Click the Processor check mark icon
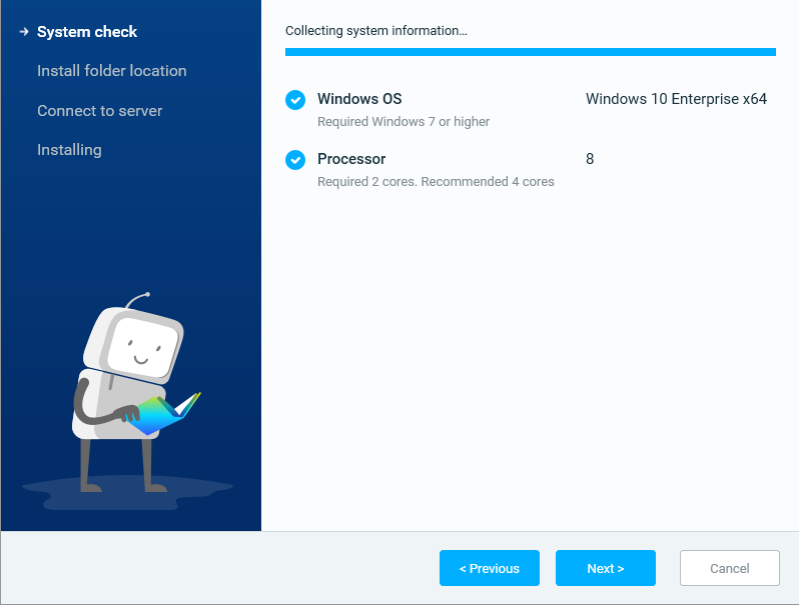 [295, 160]
